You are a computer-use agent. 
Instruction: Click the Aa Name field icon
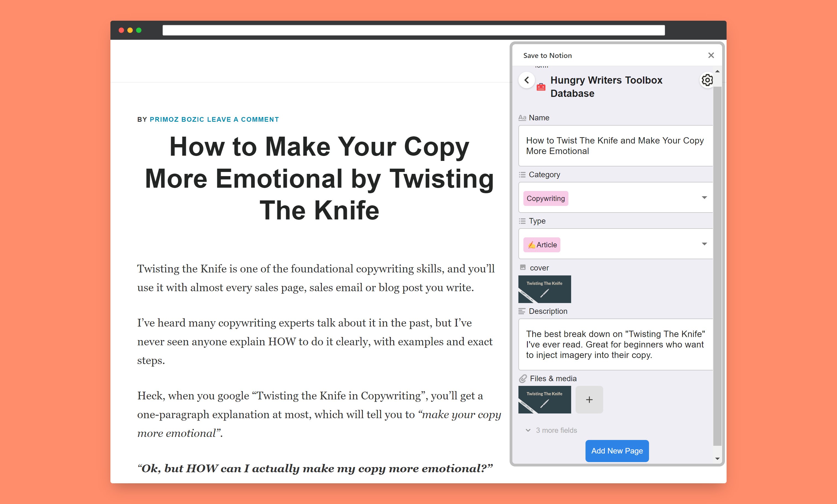pyautogui.click(x=522, y=118)
